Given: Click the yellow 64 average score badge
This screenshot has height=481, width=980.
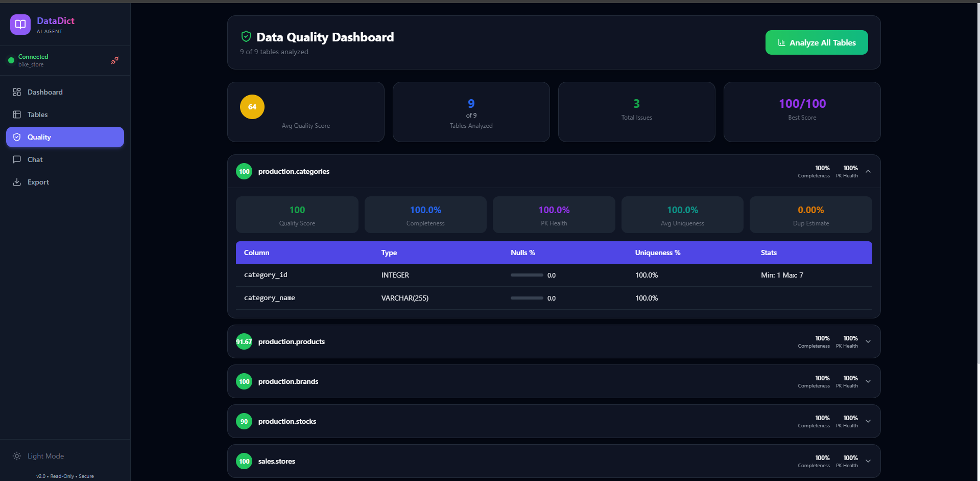Looking at the screenshot, I should click(252, 107).
